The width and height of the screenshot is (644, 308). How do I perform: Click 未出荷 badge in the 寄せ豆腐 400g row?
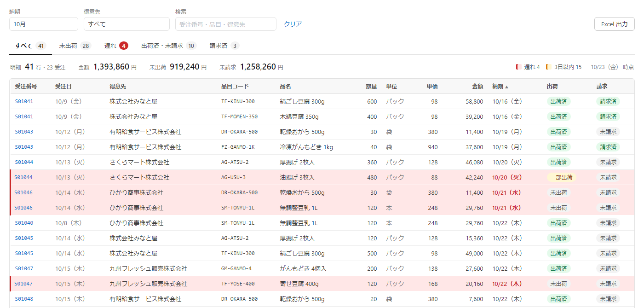click(x=558, y=284)
